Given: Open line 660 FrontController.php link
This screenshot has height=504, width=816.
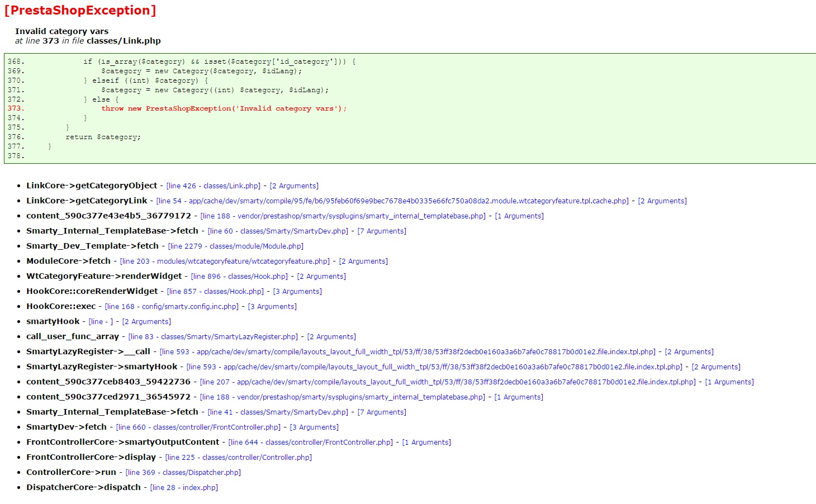Looking at the screenshot, I should tap(198, 427).
